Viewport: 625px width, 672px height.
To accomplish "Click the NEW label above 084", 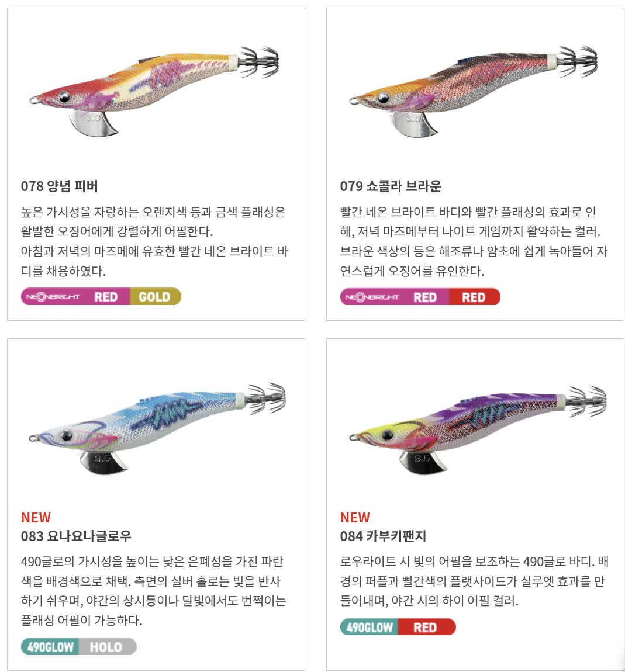I will (355, 517).
